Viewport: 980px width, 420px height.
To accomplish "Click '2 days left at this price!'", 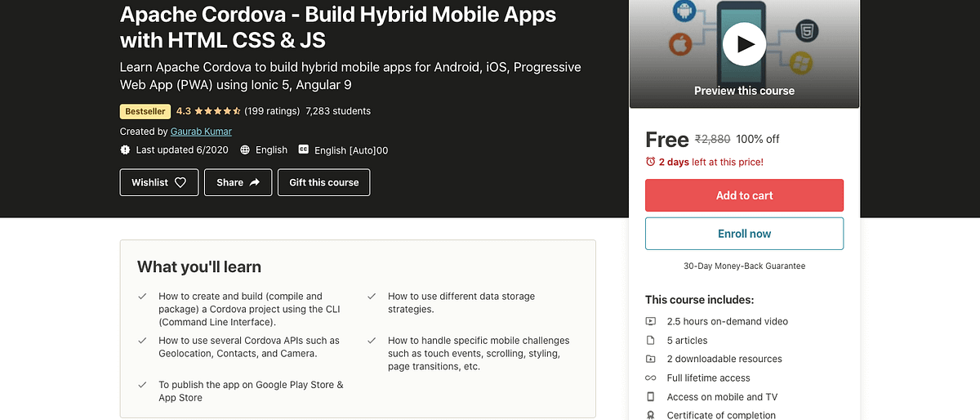I will 711,162.
